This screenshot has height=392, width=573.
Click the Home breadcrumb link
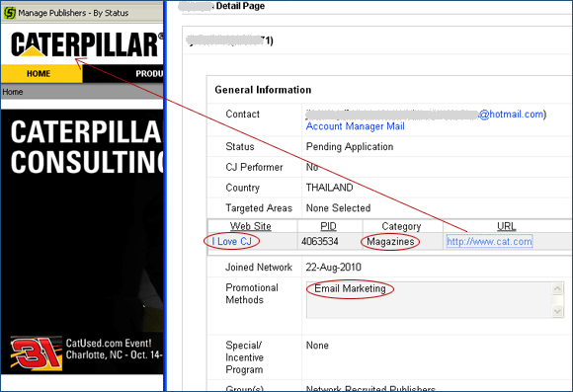13,92
